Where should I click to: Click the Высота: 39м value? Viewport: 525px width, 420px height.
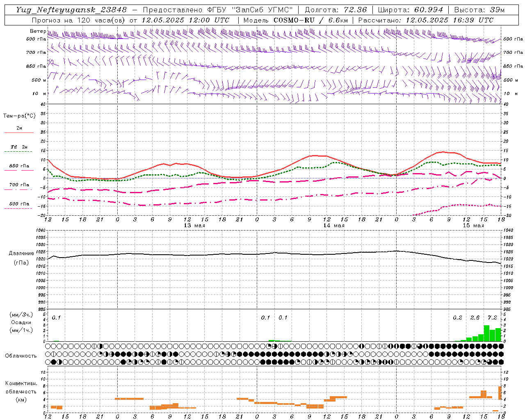click(x=479, y=10)
